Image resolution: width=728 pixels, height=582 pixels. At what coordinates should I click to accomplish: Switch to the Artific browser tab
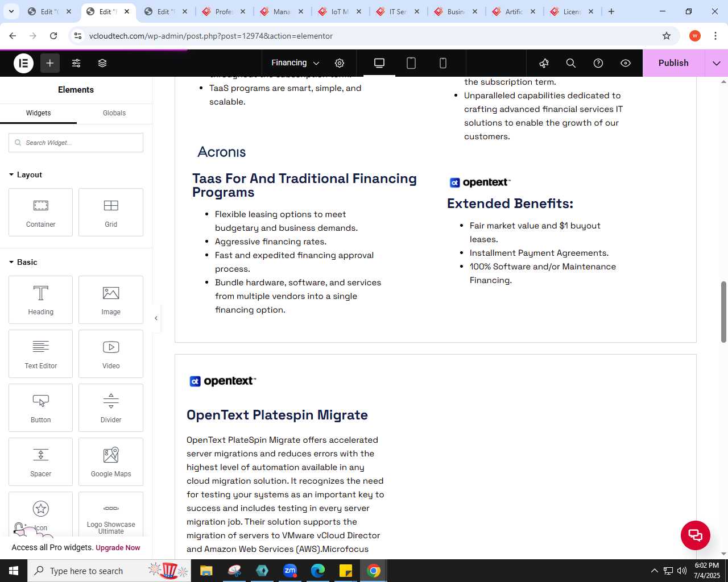(514, 11)
